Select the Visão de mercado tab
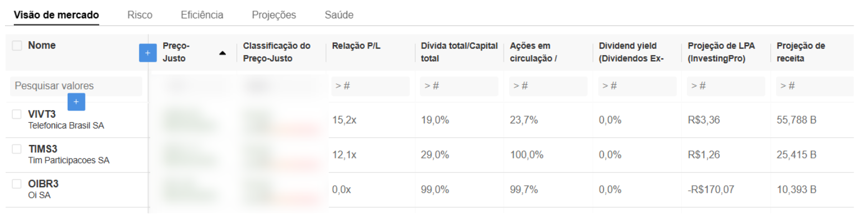Viewport: 868px width, 214px height. (56, 15)
